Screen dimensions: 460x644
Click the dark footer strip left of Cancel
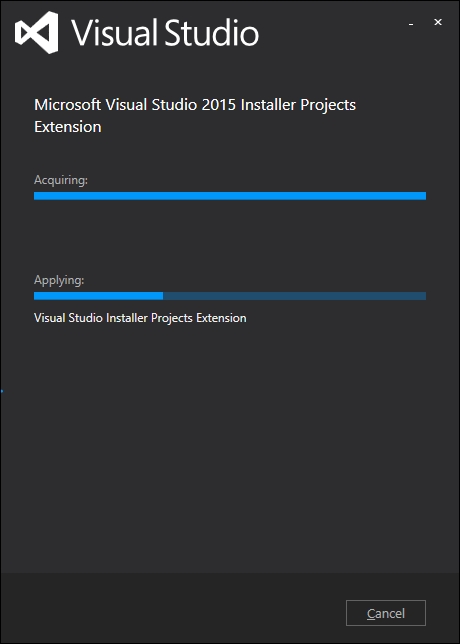[x=172, y=608]
